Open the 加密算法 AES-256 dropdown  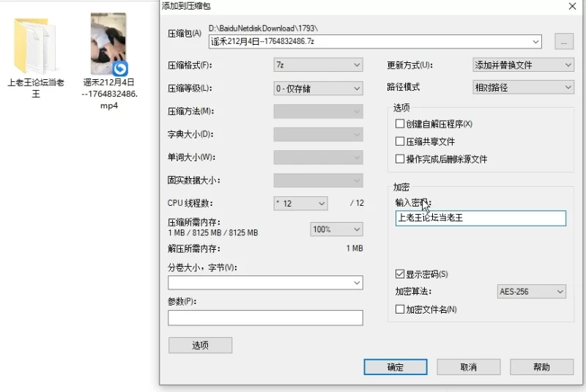coord(531,292)
